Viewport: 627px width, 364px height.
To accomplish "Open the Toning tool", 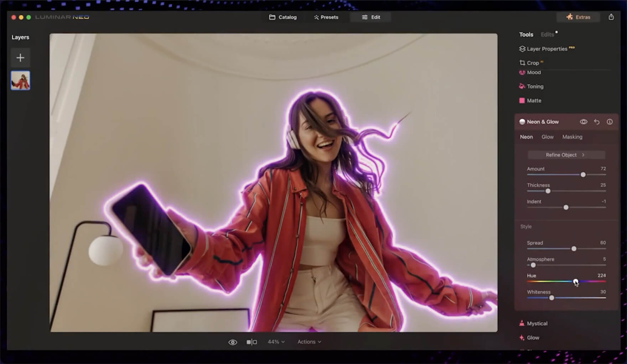I will pos(535,87).
